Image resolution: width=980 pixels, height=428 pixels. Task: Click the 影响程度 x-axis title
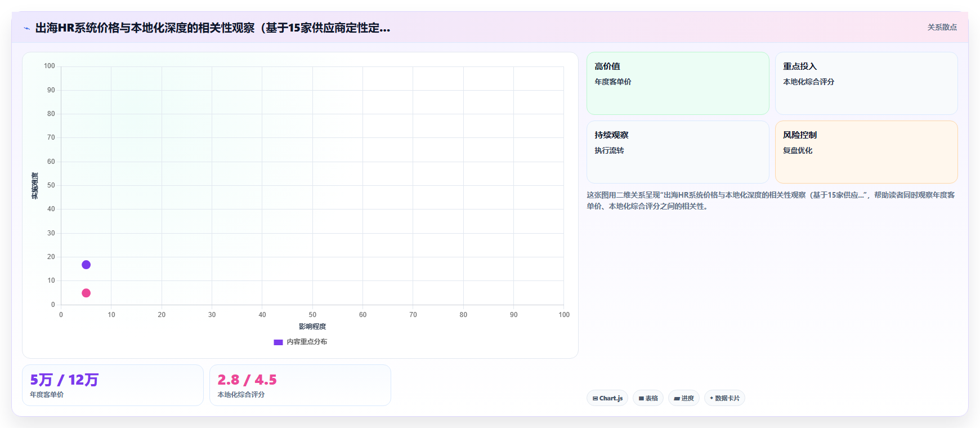312,327
